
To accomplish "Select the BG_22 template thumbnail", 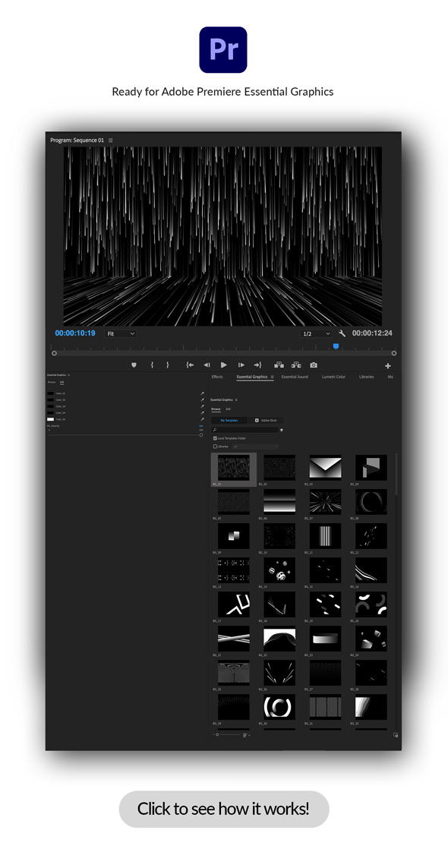I will coord(279,639).
